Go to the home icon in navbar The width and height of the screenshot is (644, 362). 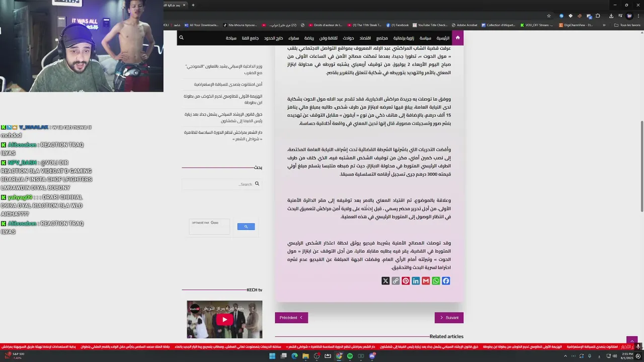pos(457,38)
